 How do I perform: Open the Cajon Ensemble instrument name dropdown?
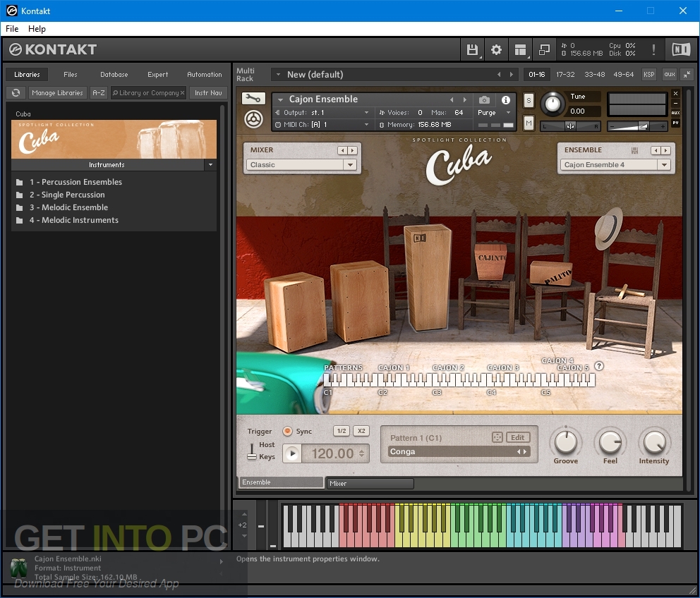280,99
